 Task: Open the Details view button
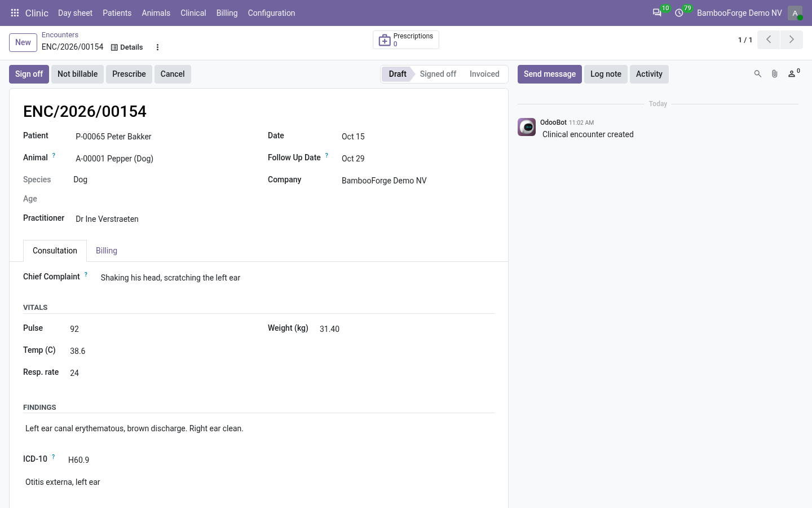point(127,47)
